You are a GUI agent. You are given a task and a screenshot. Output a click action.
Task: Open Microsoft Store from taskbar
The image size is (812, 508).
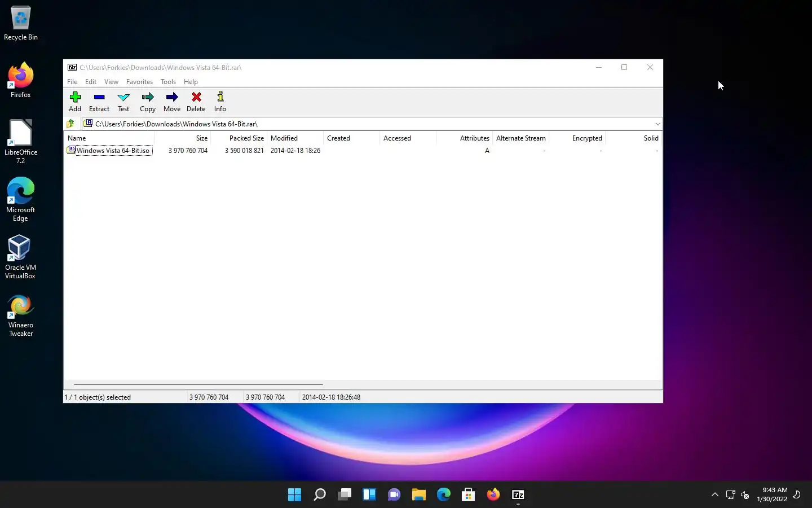[469, 495]
